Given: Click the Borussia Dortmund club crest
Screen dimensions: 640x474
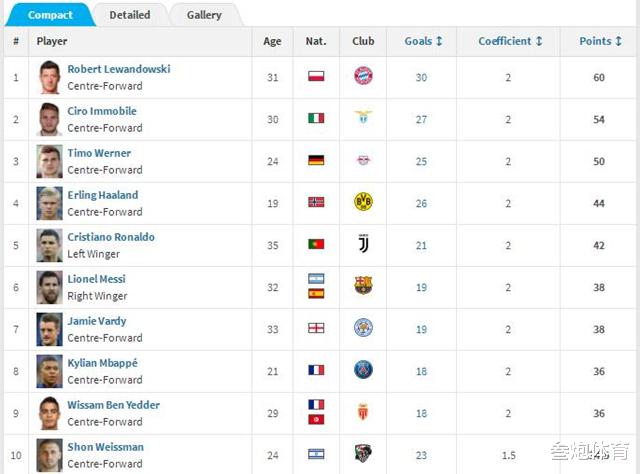Looking at the screenshot, I should [x=363, y=202].
